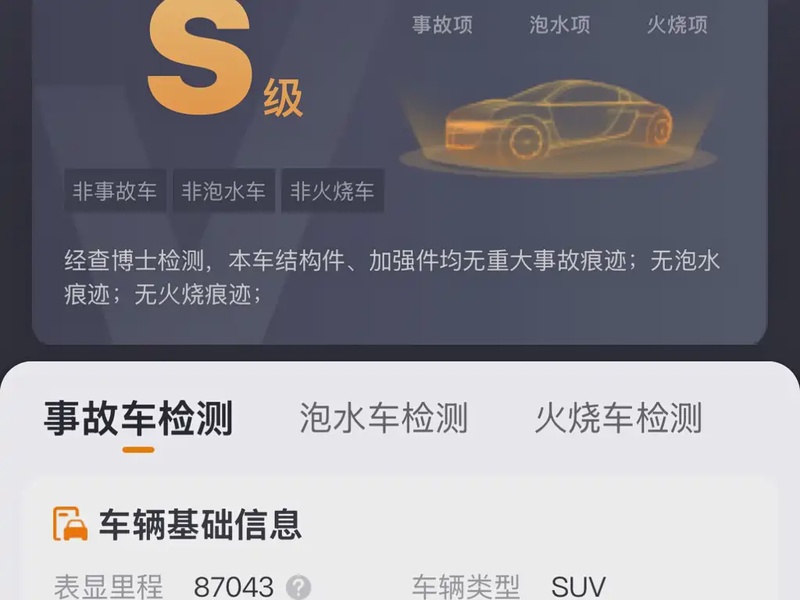Image resolution: width=800 pixels, height=600 pixels.
Task: Tap the 级 grade label beside S
Action: [283, 99]
